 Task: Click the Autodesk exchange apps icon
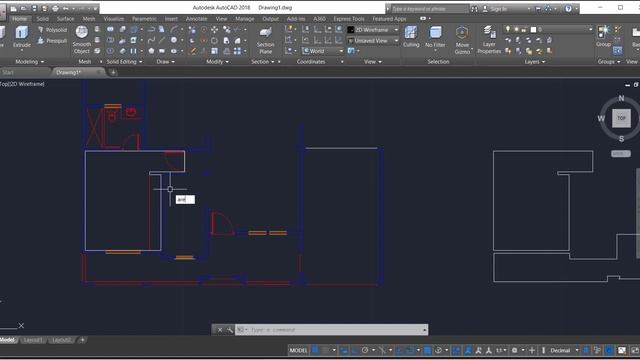point(538,9)
